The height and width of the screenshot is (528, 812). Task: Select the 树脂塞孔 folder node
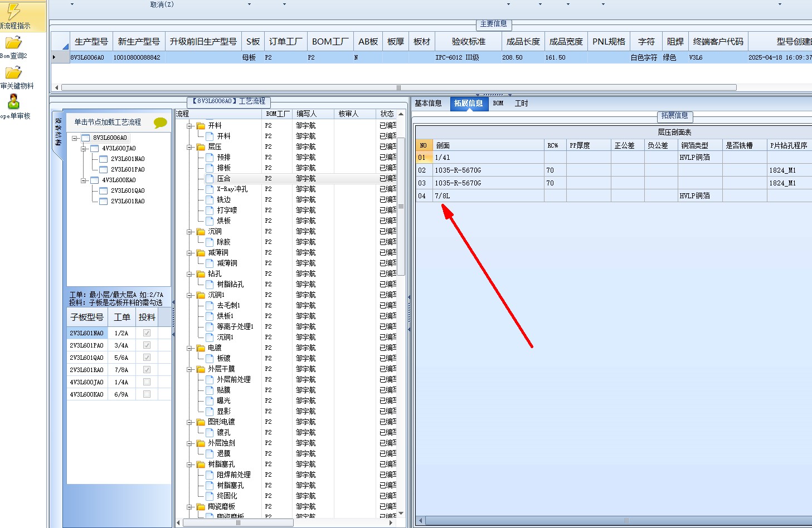221,464
